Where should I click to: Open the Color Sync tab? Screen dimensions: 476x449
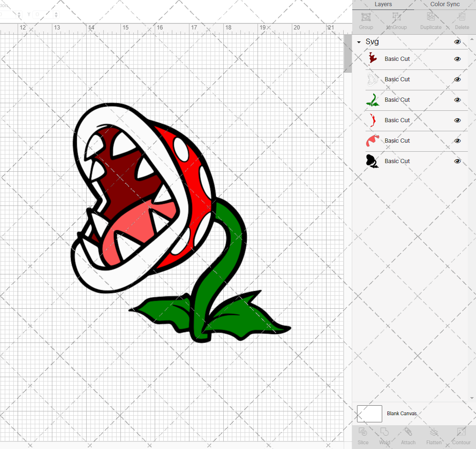point(445,4)
